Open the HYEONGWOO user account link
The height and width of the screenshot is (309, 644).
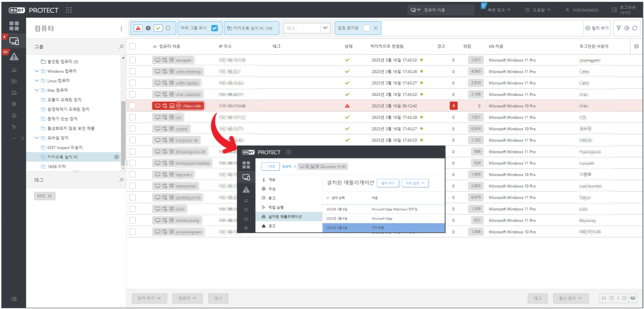click(x=582, y=10)
